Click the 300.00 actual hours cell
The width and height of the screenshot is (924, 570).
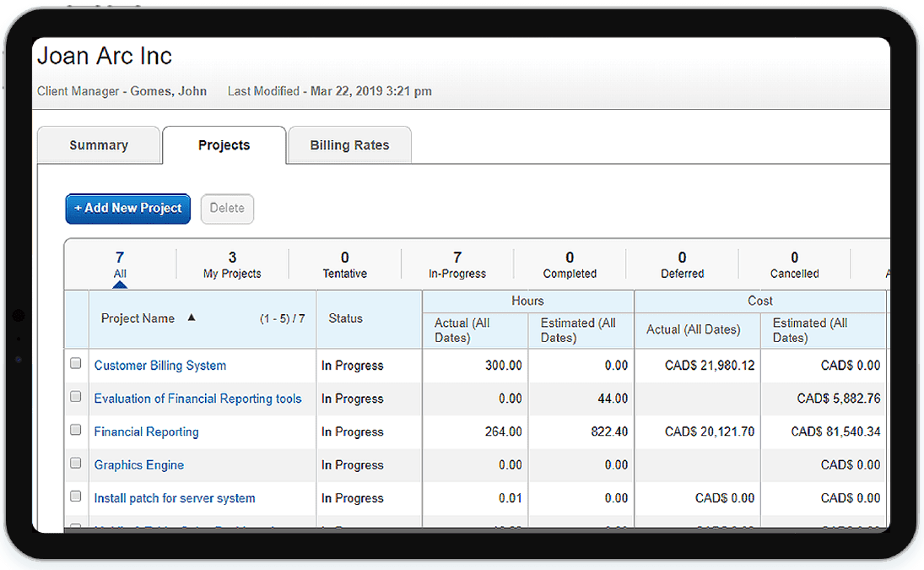point(503,366)
